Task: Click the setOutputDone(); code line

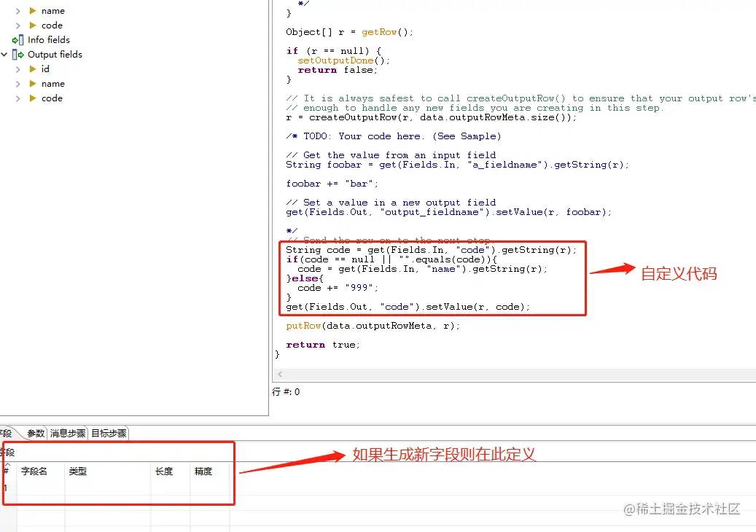Action: pos(344,60)
